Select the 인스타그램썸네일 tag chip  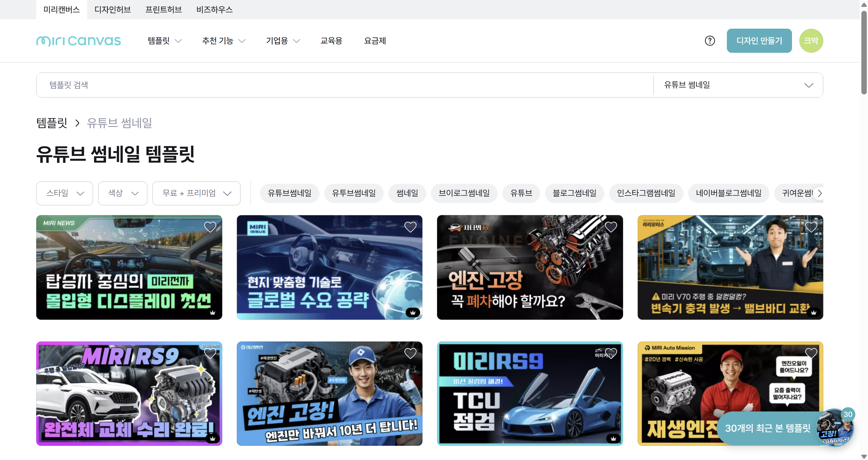tap(646, 193)
